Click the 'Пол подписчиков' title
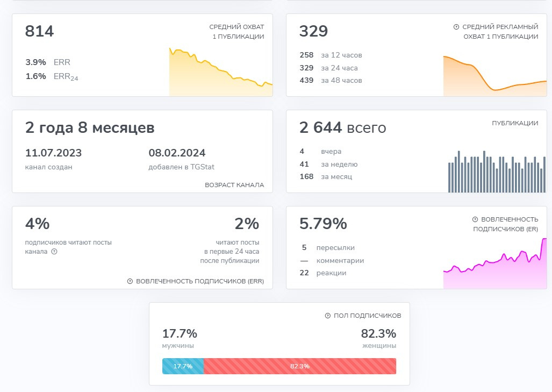The width and height of the screenshot is (552, 392). 368,316
